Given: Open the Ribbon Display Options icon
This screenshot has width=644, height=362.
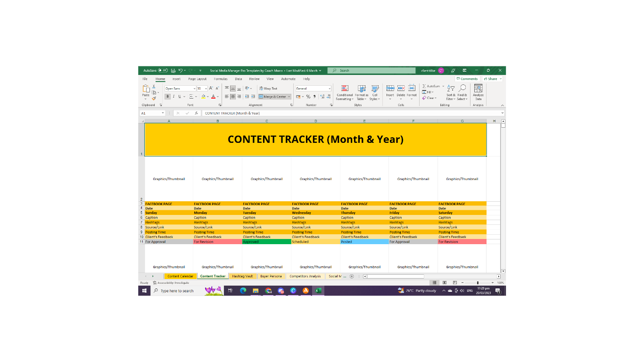Looking at the screenshot, I should pos(464,70).
